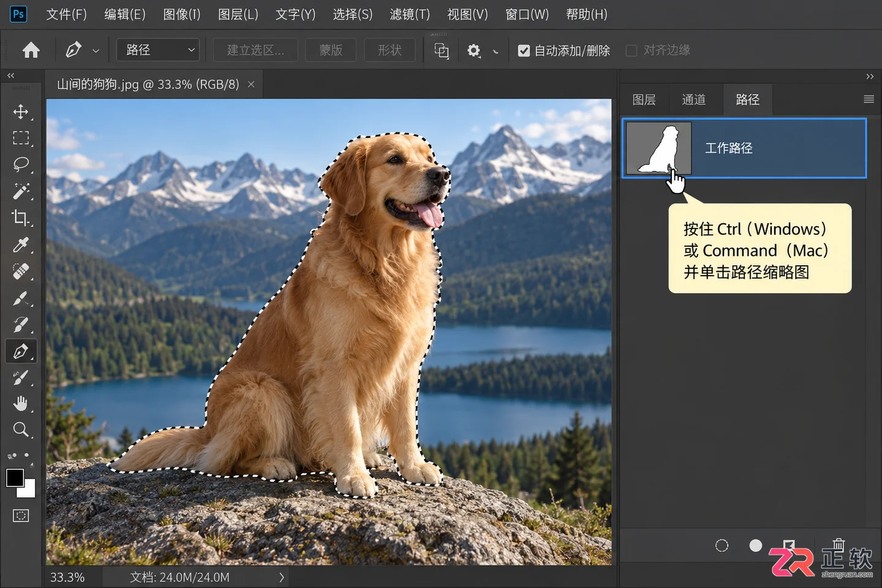Open the 帮助(H) menu

pyautogui.click(x=587, y=14)
